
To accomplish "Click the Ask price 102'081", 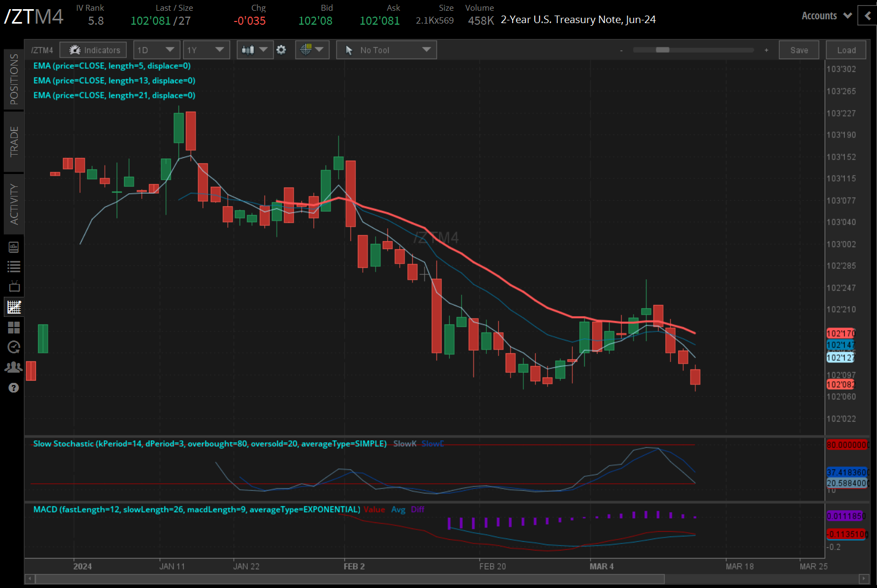I will 379,21.
